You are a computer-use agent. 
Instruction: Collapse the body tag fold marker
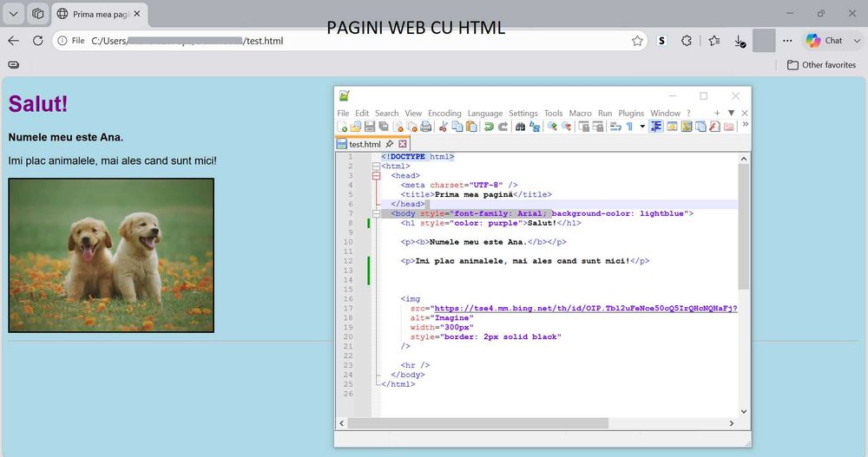tap(377, 213)
